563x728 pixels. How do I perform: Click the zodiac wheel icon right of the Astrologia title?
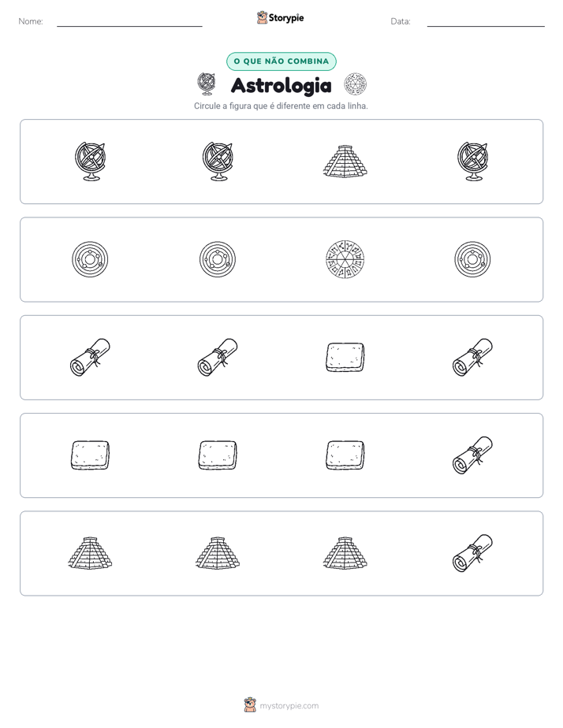coord(356,84)
